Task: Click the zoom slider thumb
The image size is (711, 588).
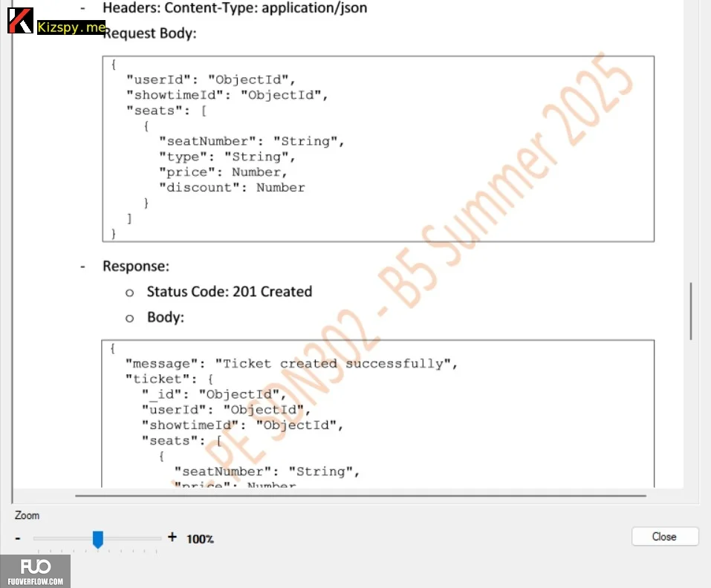Action: (x=98, y=540)
